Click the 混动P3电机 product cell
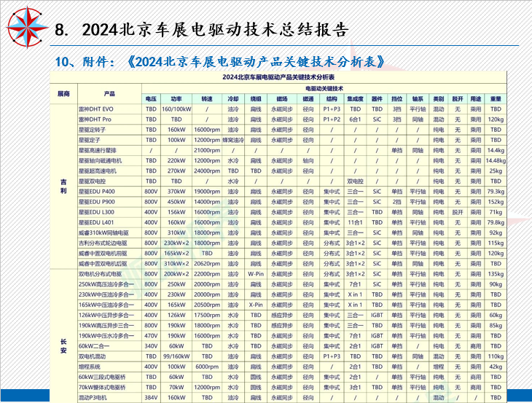The width and height of the screenshot is (532, 403). (93, 398)
